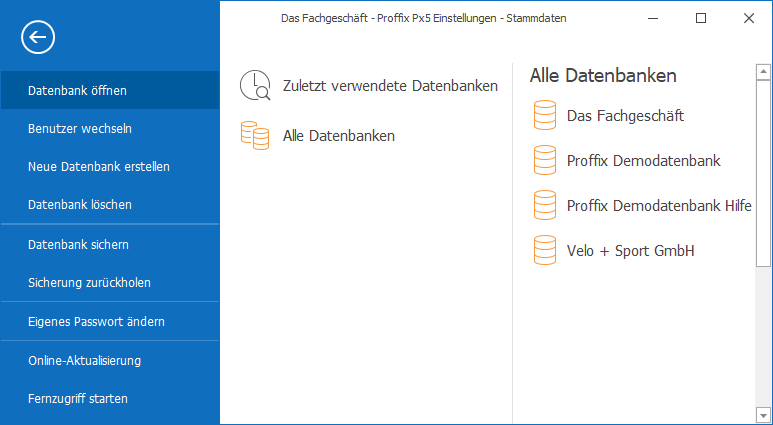Start Online-Aktualisierung
This screenshot has height=425, width=773.
109,360
